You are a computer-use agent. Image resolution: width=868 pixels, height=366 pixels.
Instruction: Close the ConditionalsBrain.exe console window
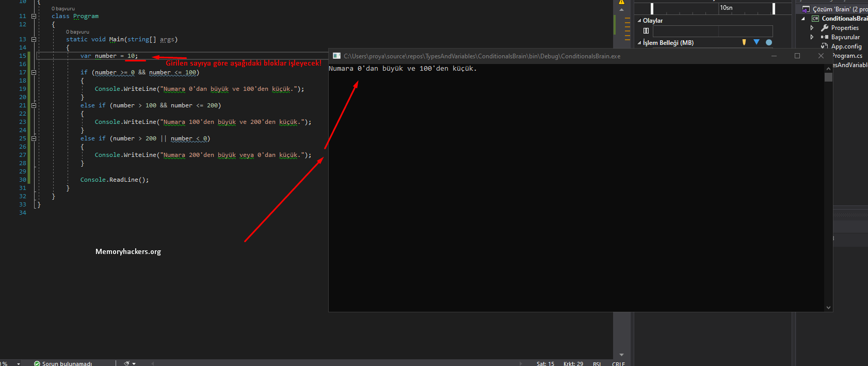[x=821, y=56]
